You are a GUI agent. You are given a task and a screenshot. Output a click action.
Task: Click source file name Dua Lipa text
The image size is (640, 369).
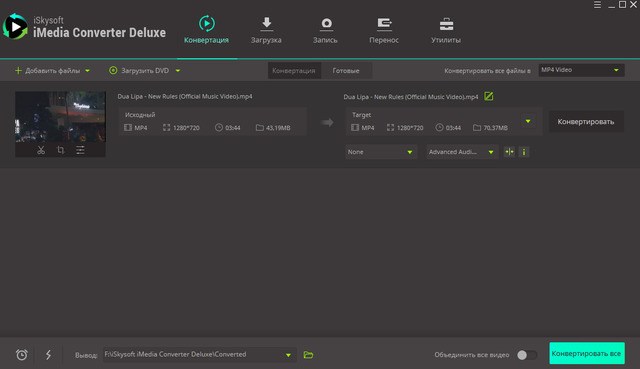pyautogui.click(x=185, y=96)
